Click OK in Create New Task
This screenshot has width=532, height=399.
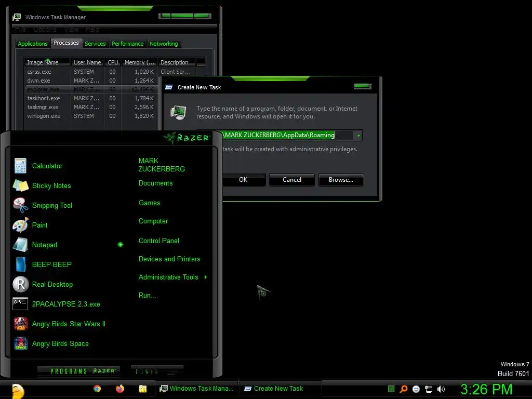click(244, 180)
